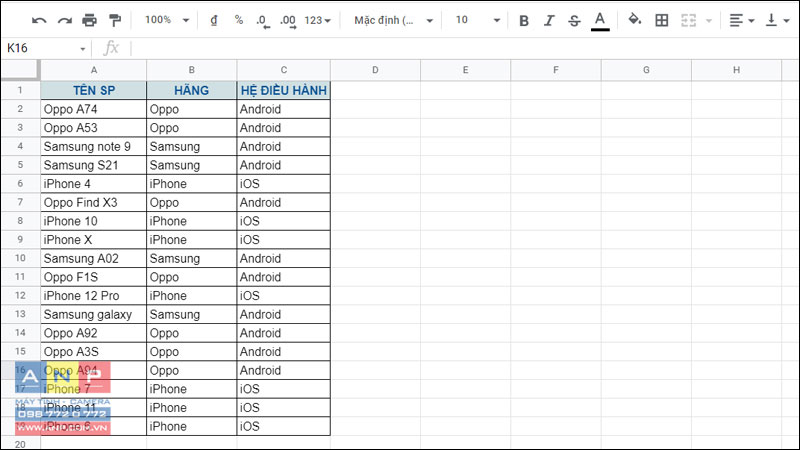Select cell Samsung galaxy
Screen dimensions: 800x450
[94, 314]
